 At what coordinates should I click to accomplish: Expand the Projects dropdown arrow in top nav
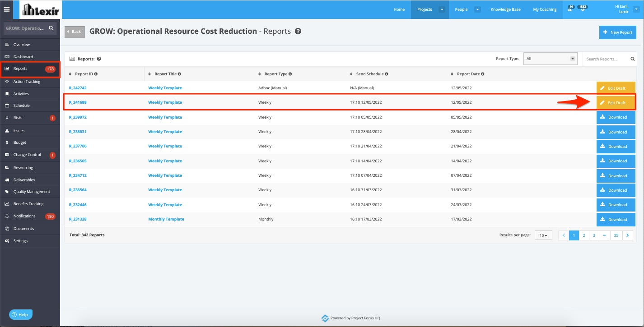click(x=442, y=9)
